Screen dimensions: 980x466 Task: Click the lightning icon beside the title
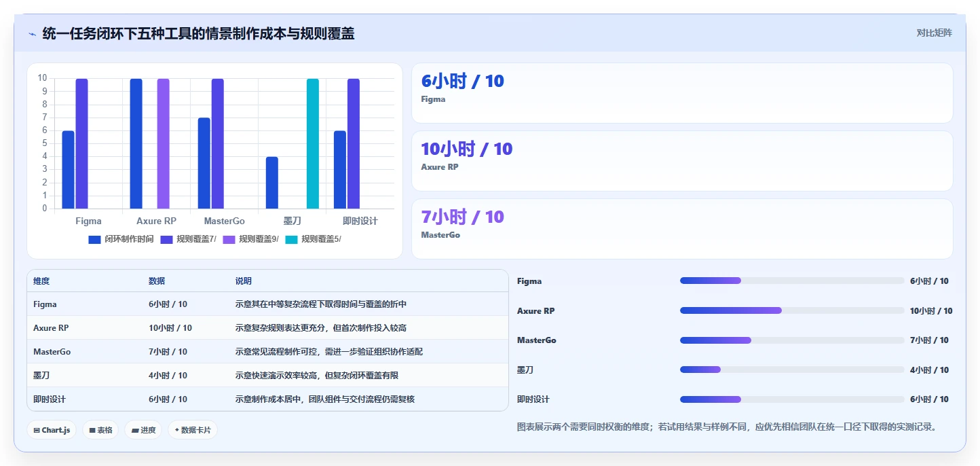point(32,34)
